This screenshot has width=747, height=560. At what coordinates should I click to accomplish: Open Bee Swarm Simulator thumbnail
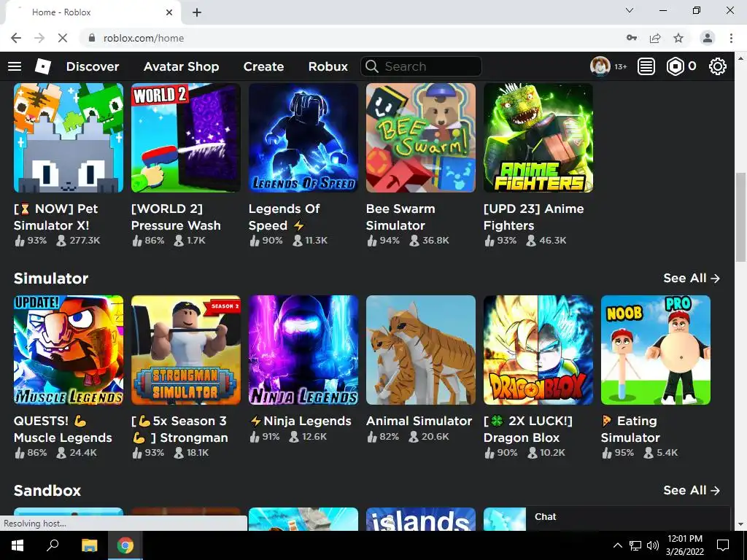tap(421, 138)
